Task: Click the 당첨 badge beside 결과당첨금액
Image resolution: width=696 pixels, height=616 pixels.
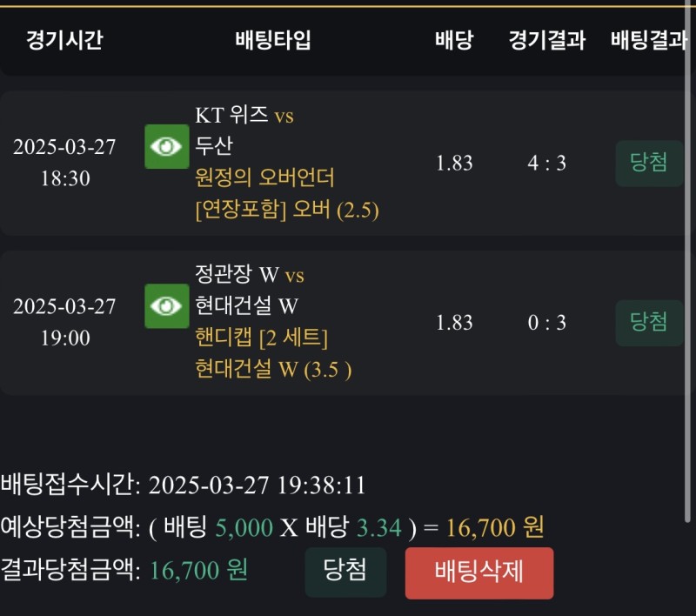Action: click(x=345, y=571)
